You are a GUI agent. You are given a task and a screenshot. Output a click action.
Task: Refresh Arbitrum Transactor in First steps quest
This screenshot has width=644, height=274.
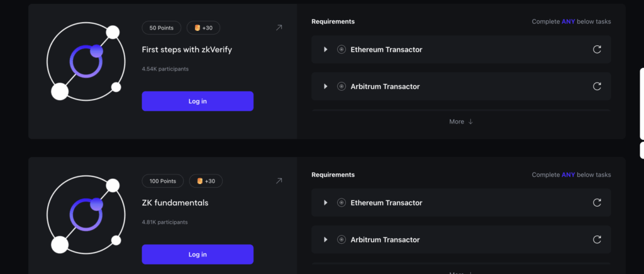pos(597,86)
